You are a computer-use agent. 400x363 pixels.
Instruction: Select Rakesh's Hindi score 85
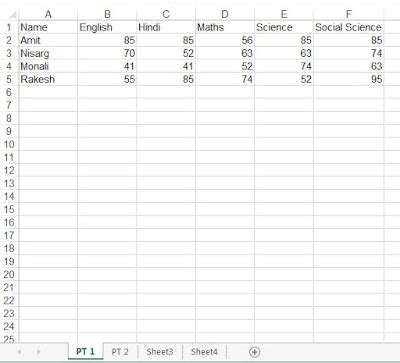tap(166, 79)
